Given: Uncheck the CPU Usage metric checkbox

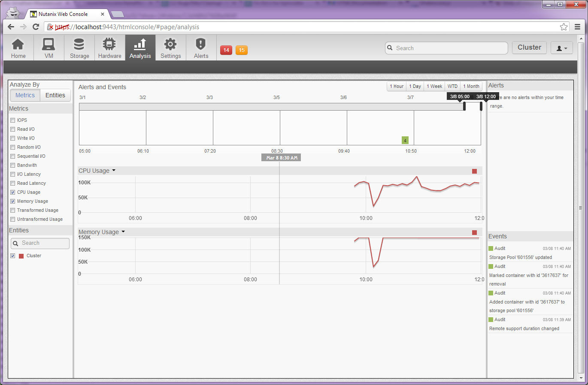Looking at the screenshot, I should coord(13,192).
